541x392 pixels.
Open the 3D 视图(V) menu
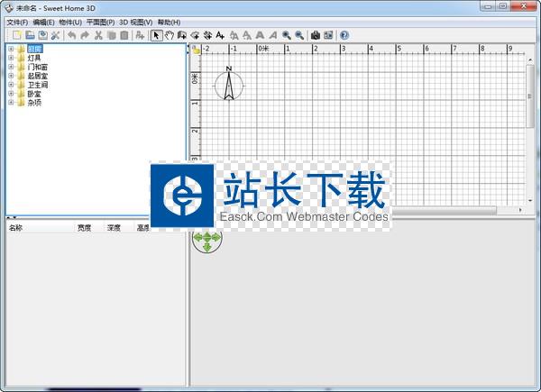(x=136, y=22)
